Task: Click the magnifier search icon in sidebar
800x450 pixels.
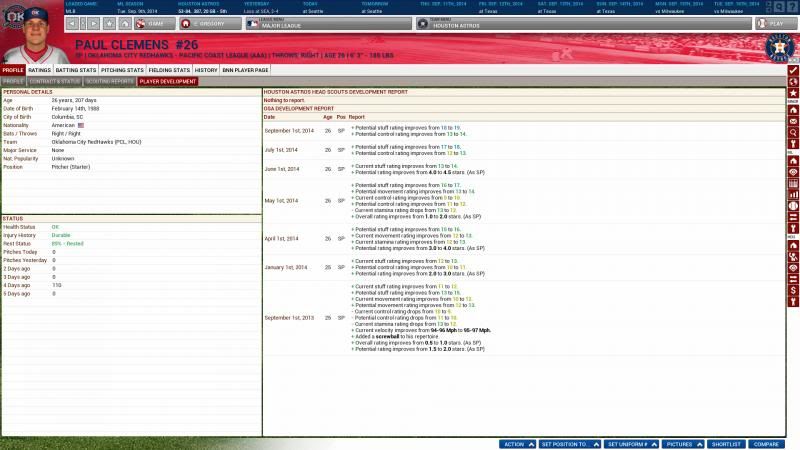Action: pos(793,133)
